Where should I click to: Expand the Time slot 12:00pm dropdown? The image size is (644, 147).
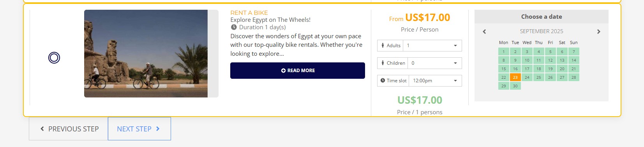(436, 81)
